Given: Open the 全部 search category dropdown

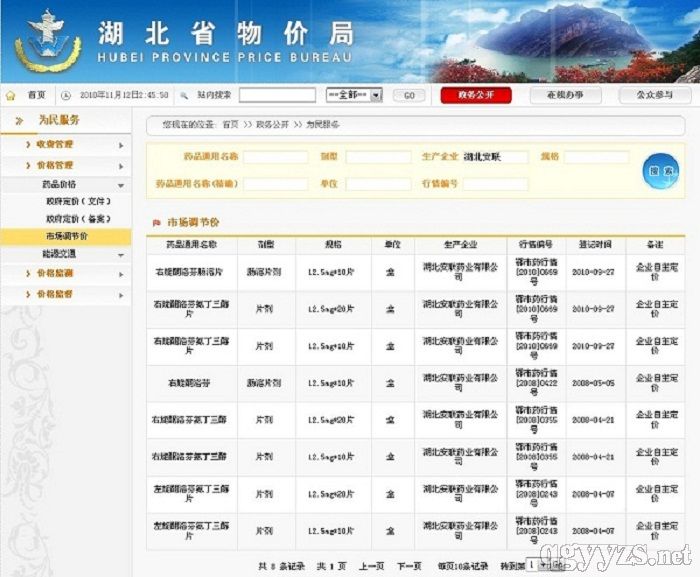Looking at the screenshot, I should pyautogui.click(x=354, y=95).
